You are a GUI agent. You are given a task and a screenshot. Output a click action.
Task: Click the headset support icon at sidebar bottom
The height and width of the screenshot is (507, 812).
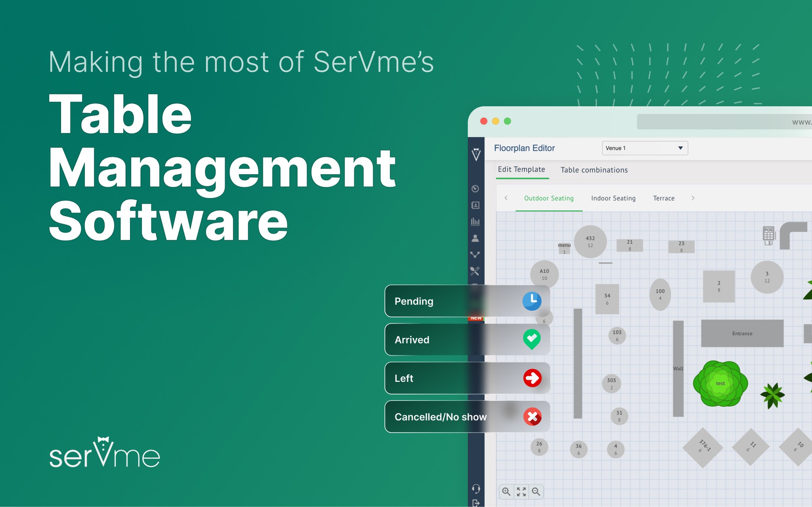(475, 488)
